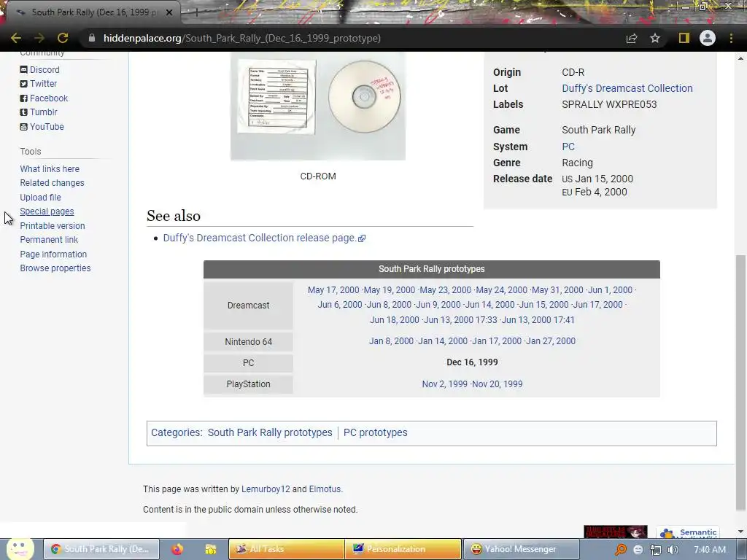Open the Chrome three-dot menu
The width and height of the screenshot is (747, 560).
click(x=731, y=38)
